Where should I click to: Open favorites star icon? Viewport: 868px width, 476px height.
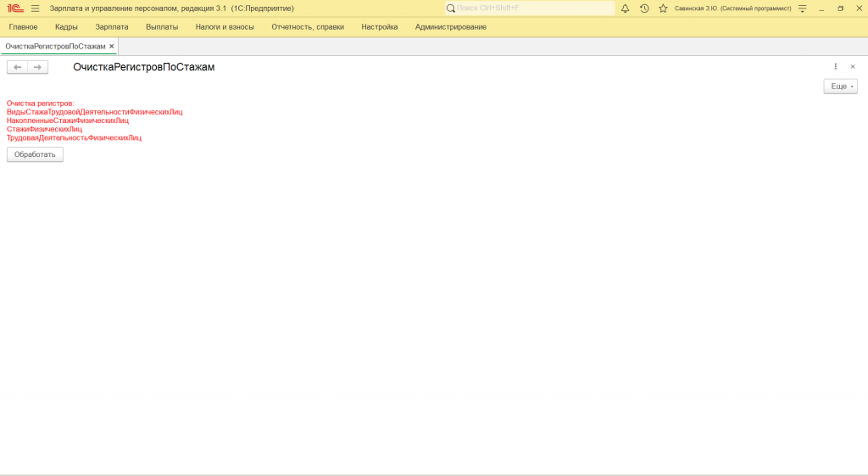[x=663, y=8]
